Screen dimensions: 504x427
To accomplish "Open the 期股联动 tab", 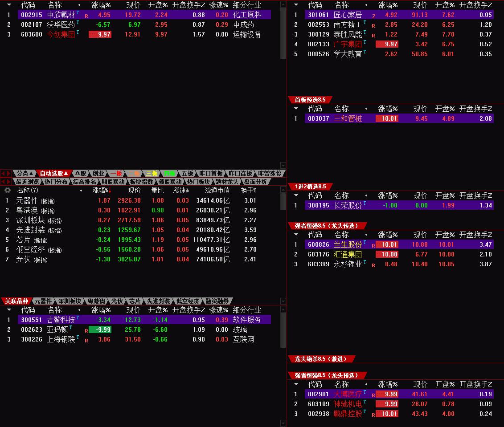I will click(x=113, y=182).
